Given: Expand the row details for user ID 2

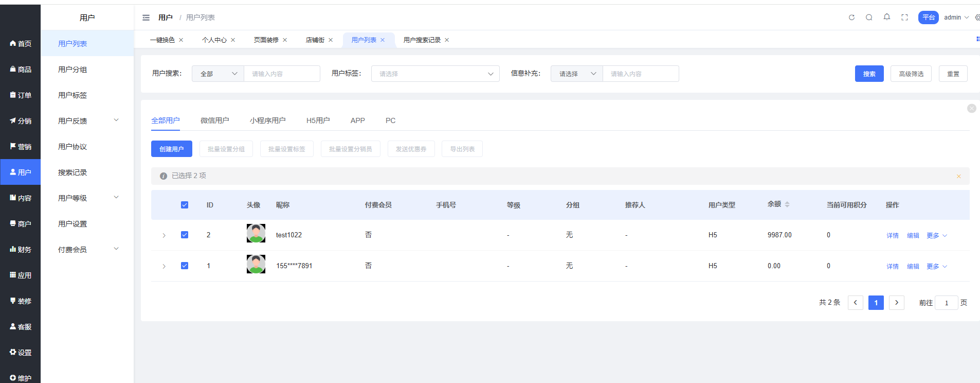Looking at the screenshot, I should tap(164, 235).
